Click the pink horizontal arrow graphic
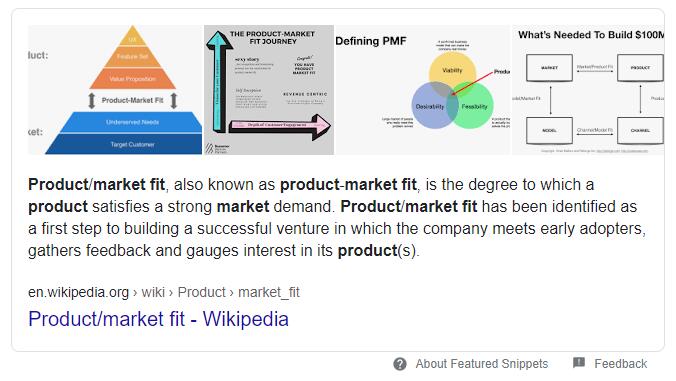Image resolution: width=676 pixels, height=381 pixels. (280, 126)
